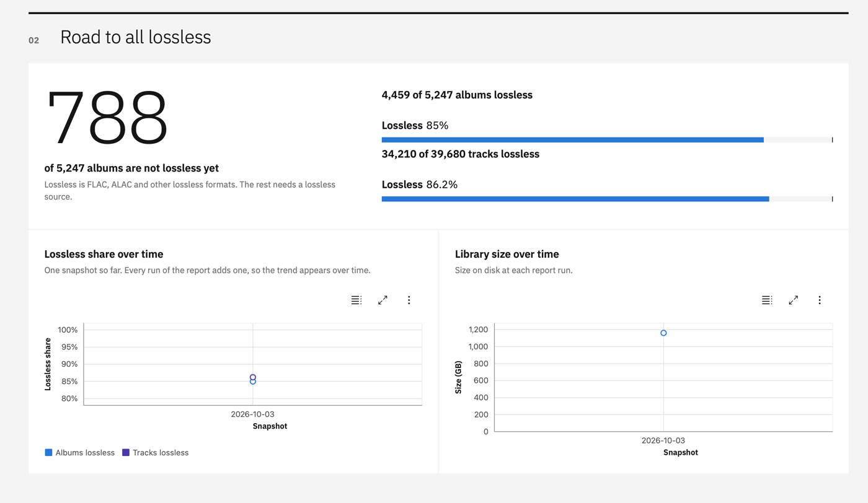Viewport: 868px width, 503px height.
Task: Click the 'Lossless is FLAC, ALAC' explanation text
Action: tap(190, 190)
